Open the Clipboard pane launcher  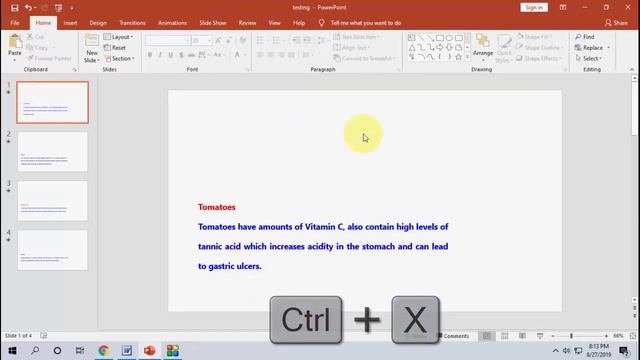[x=75, y=70]
